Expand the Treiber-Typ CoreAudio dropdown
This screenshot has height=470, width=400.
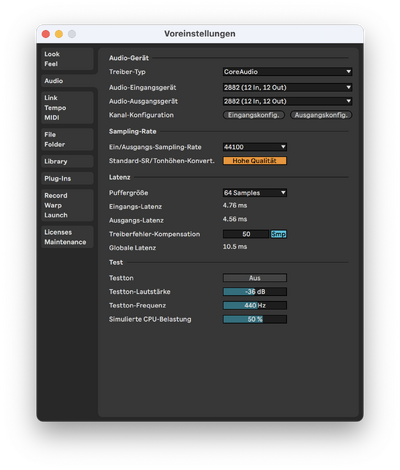tap(287, 72)
